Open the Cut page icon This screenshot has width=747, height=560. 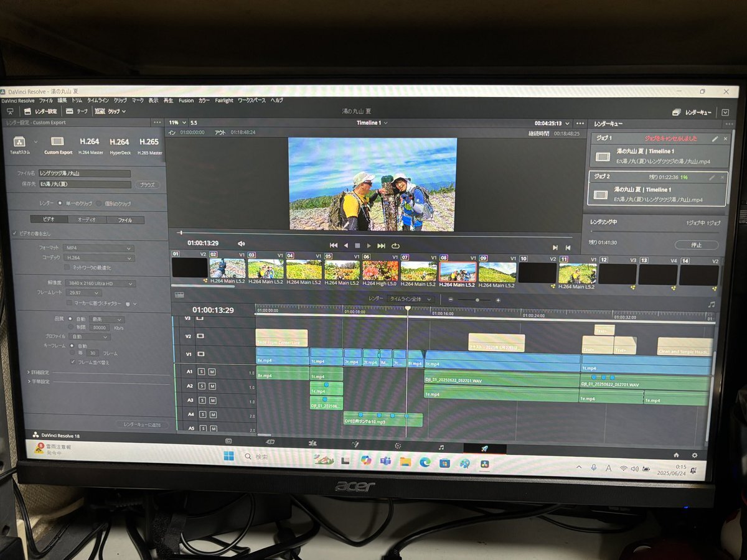coord(270,442)
